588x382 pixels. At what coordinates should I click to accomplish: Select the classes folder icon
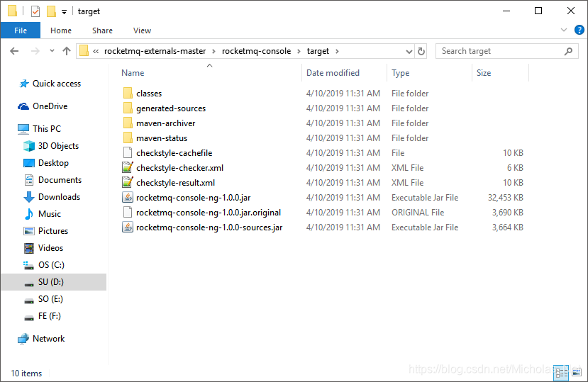(128, 93)
